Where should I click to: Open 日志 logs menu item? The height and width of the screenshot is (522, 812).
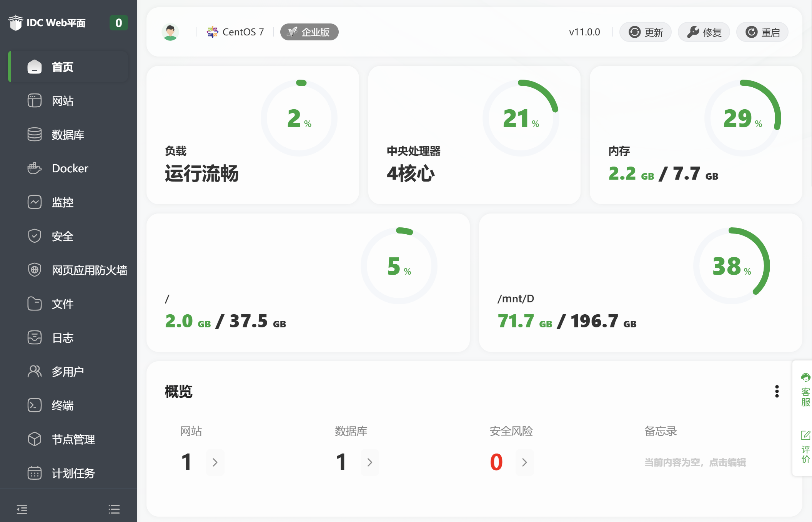pos(68,338)
